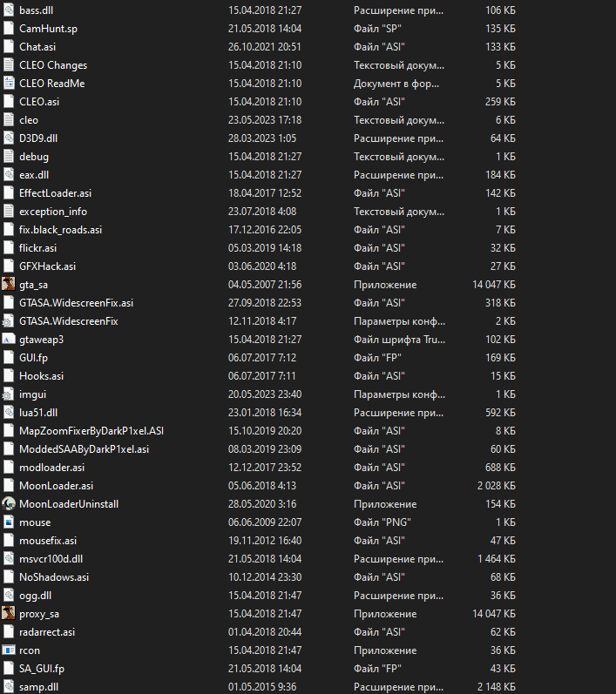616x694 pixels.
Task: Click the MoonLoaderUninstall moon icon
Action: 8,504
